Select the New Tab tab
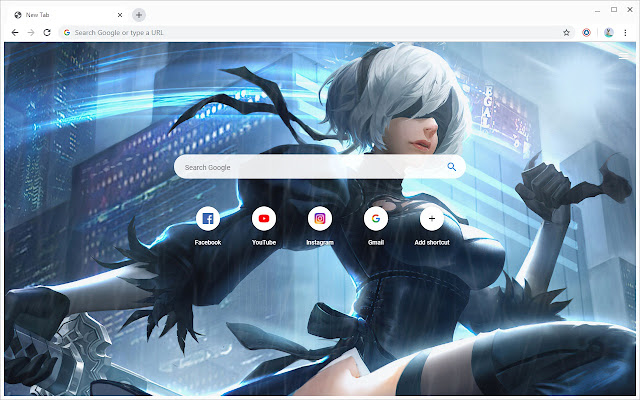 67,15
